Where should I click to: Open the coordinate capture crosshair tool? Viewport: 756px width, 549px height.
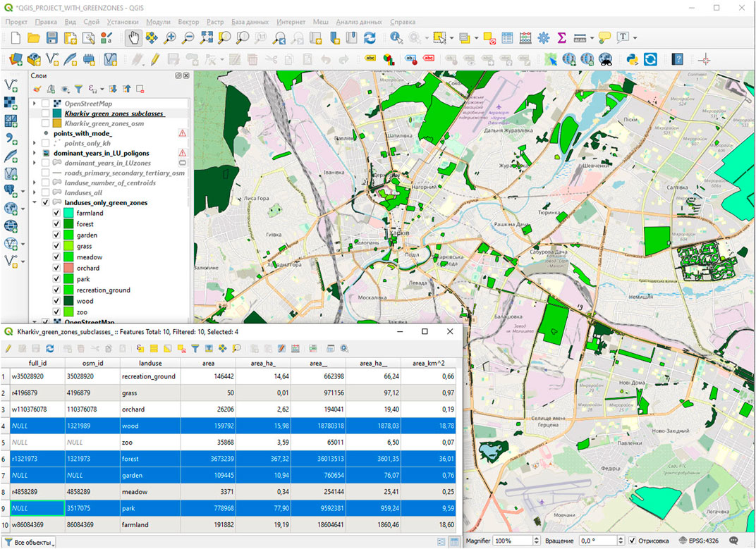705,60
